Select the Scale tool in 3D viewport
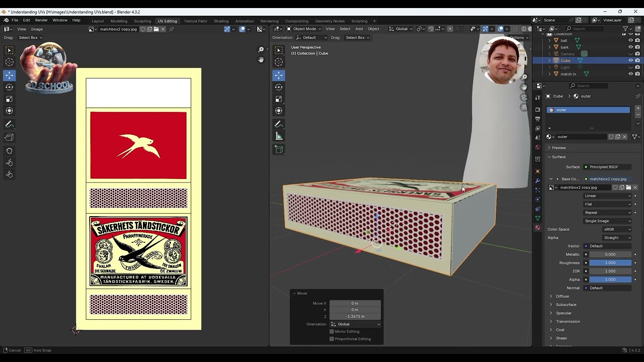644x362 pixels. click(x=279, y=99)
